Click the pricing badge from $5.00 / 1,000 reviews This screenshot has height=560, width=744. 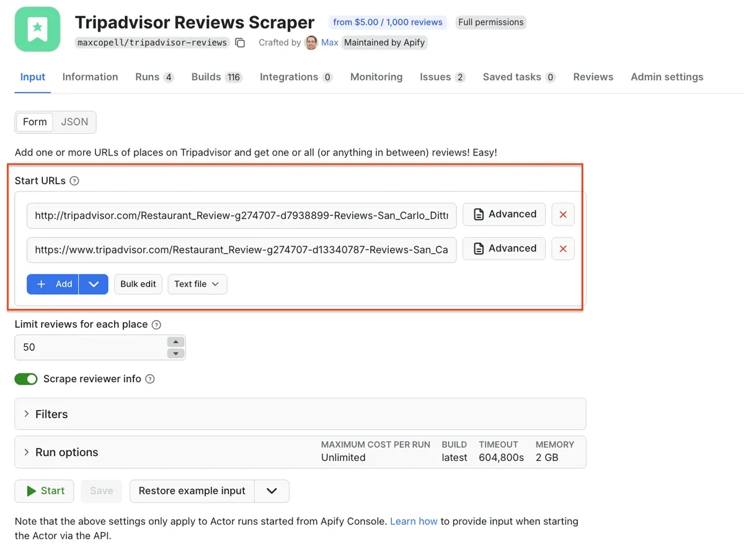click(388, 22)
